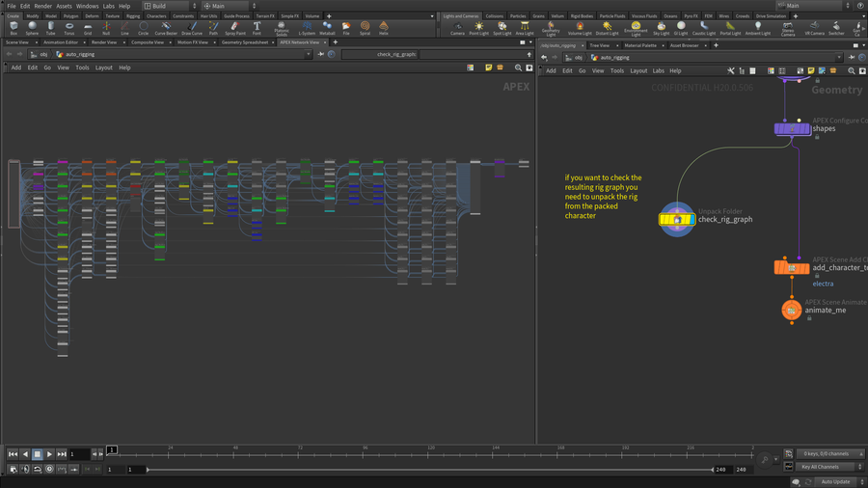Toggle pin on right network path bar
Screen dimensions: 868x488
click(852, 58)
